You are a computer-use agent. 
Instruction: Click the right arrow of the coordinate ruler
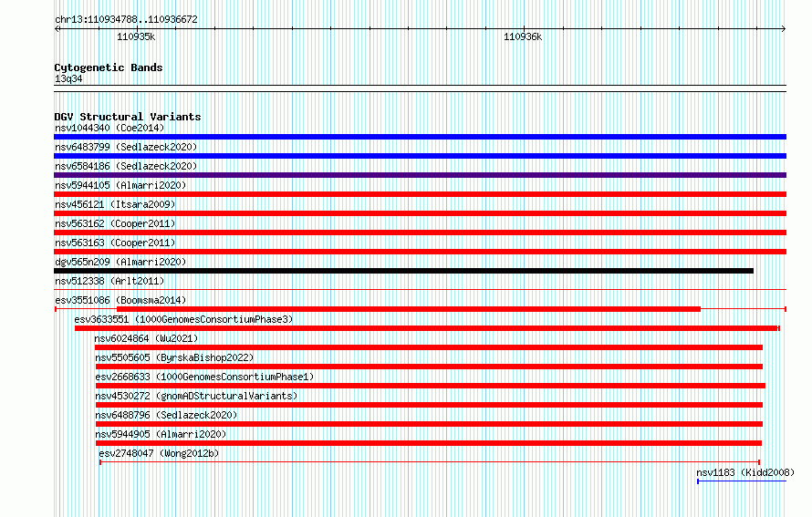pos(784,28)
